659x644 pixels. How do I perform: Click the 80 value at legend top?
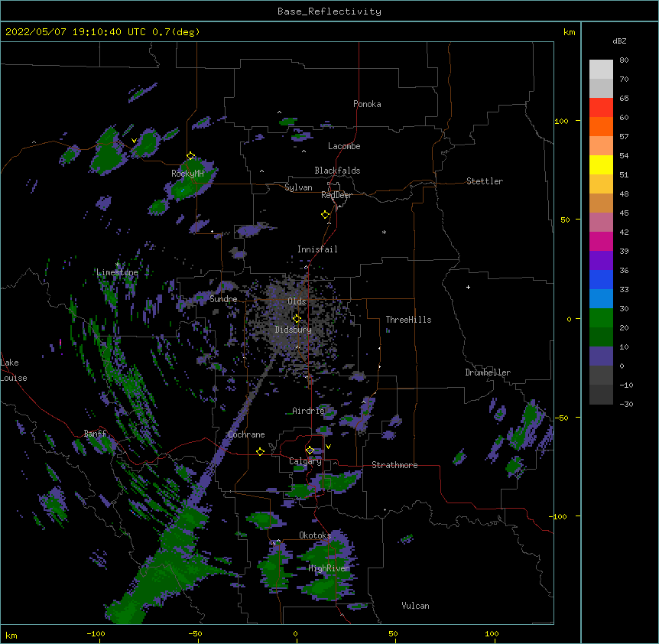click(x=624, y=60)
